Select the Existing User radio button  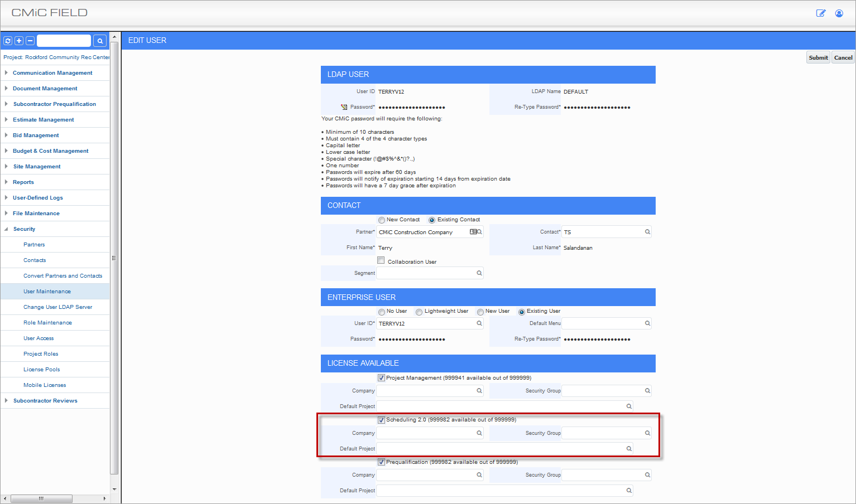[x=522, y=312]
